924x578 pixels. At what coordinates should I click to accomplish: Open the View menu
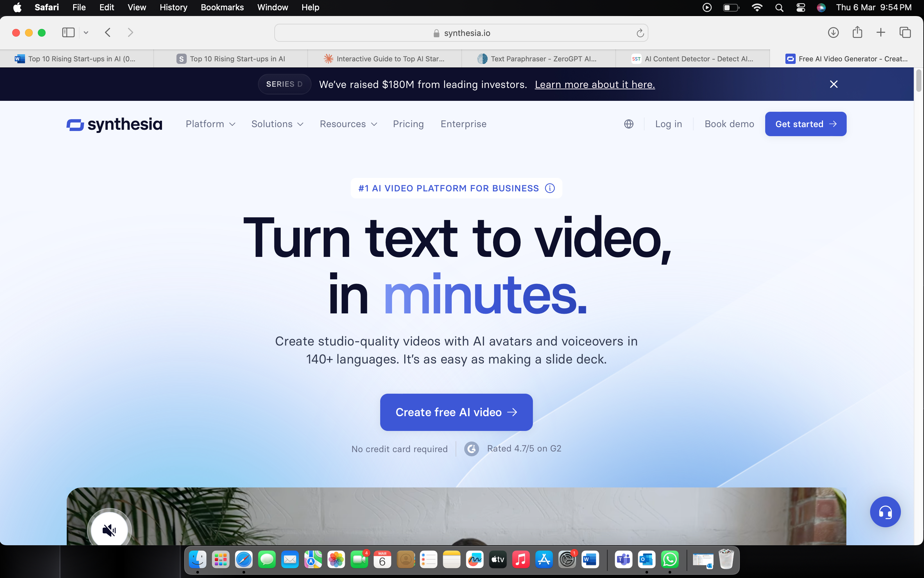(137, 7)
